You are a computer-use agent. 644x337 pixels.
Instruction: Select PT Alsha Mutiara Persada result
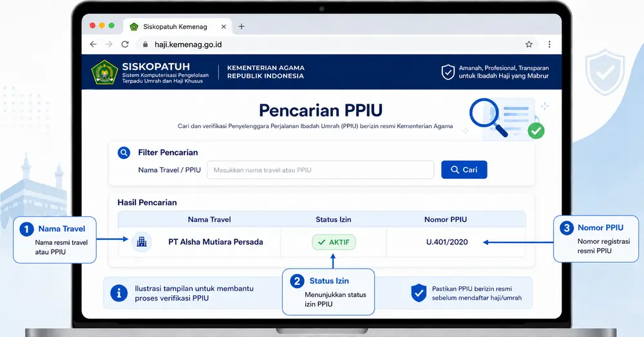(x=216, y=242)
